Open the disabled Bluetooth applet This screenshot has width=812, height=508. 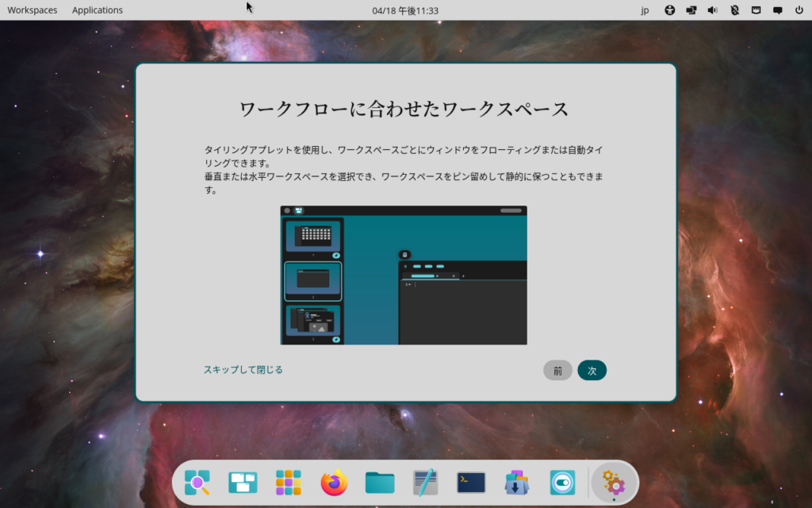[734, 10]
